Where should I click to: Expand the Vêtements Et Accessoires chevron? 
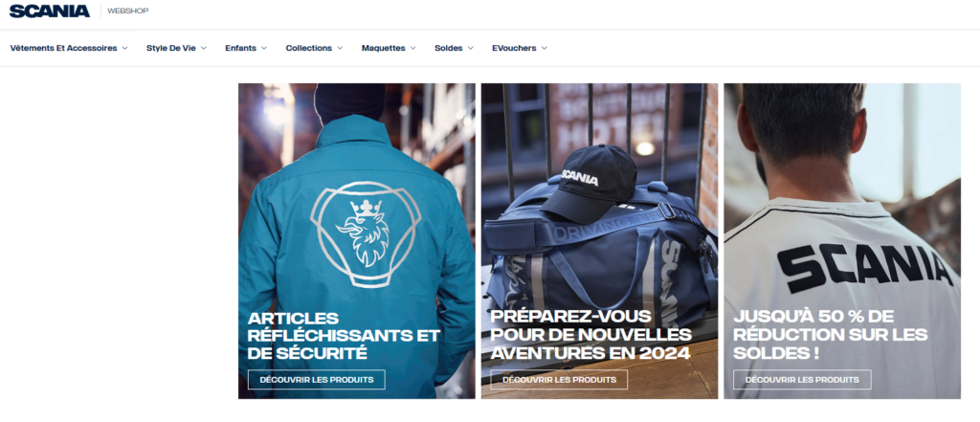click(x=125, y=48)
